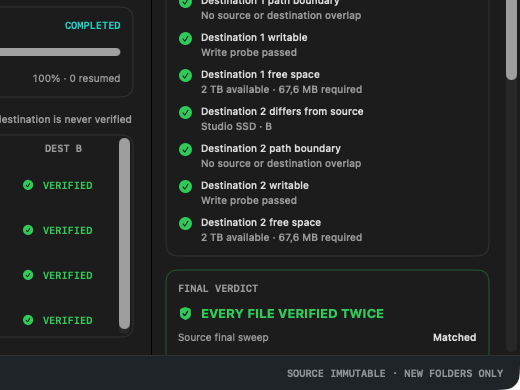
Task: Click 'SOURCE IMMUTABLE · NEW FOLDERS ONLY' footer text
Action: 395,374
